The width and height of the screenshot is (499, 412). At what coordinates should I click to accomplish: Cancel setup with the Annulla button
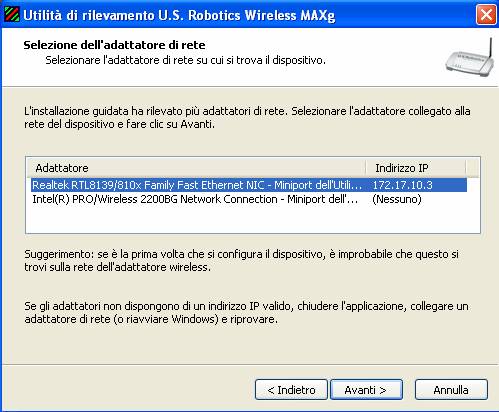451,390
